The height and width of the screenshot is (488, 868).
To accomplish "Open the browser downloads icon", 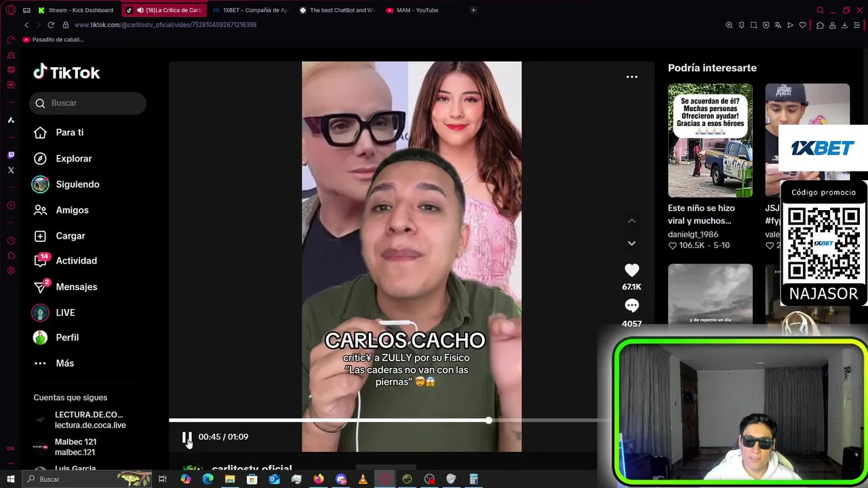I will [844, 25].
